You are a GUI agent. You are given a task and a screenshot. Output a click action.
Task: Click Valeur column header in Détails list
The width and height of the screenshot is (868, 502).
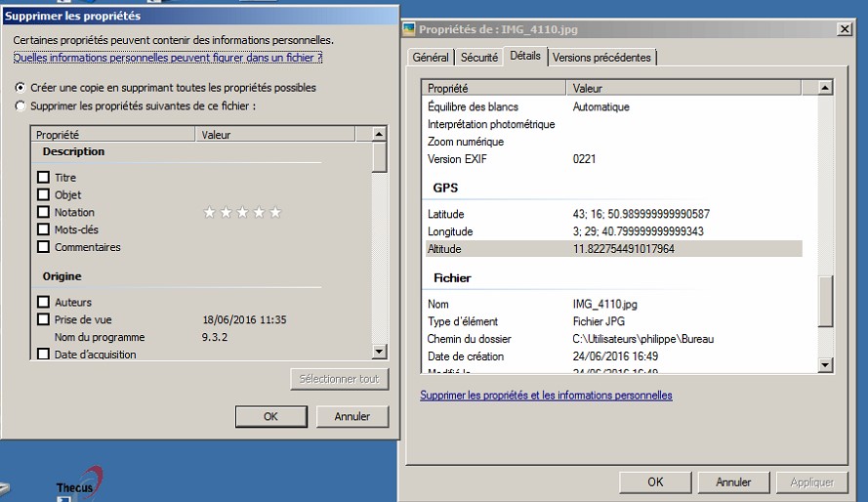[684, 88]
